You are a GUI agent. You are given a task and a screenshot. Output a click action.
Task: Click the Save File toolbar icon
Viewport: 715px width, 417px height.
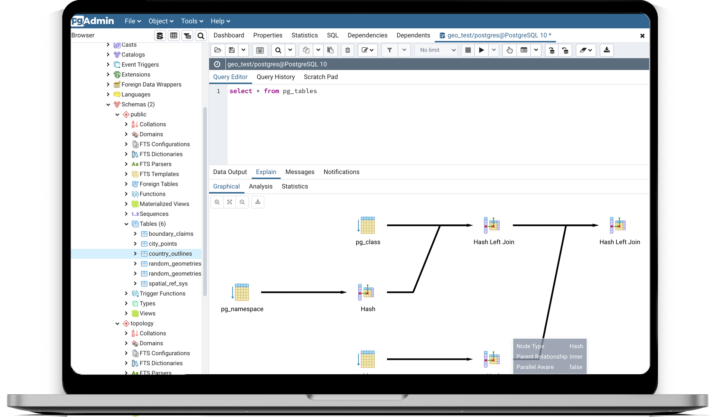[232, 50]
